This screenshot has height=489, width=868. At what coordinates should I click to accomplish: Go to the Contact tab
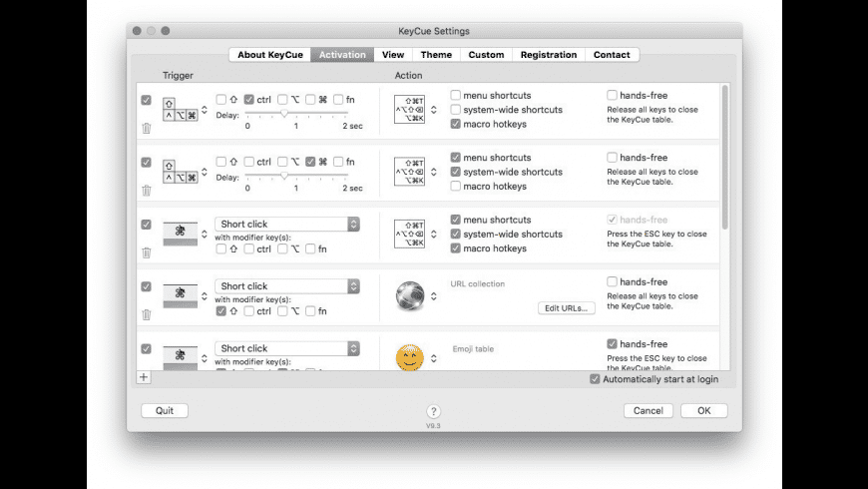(612, 54)
